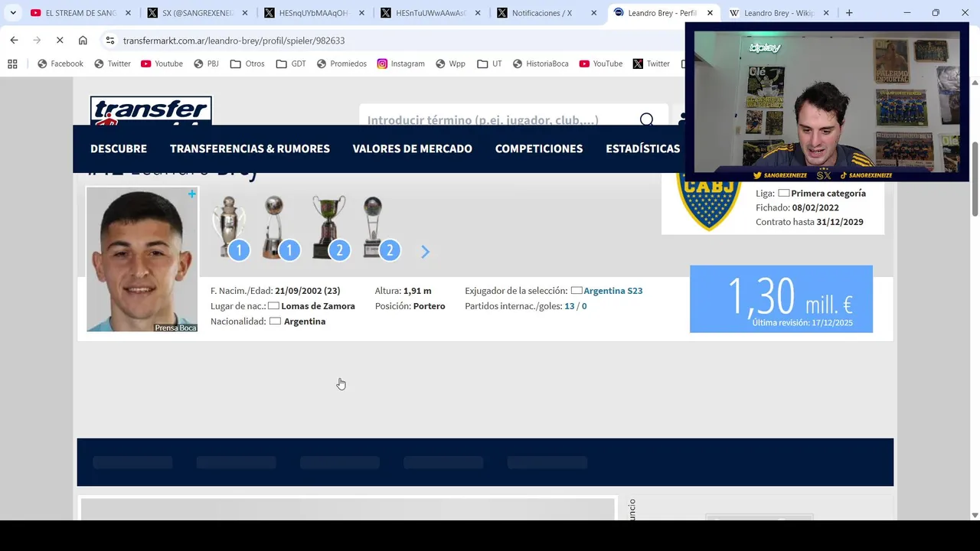
Task: Close the Notificaciones / X tab
Action: point(593,13)
